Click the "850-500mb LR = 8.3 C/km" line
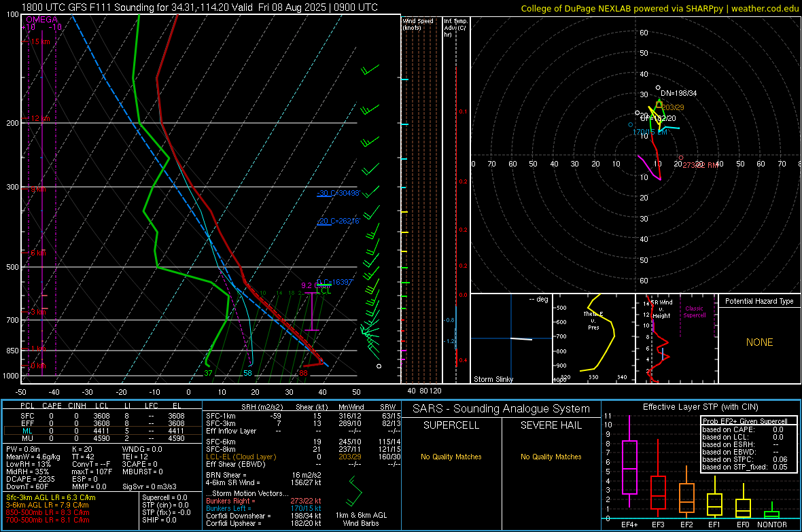 pos(48,512)
